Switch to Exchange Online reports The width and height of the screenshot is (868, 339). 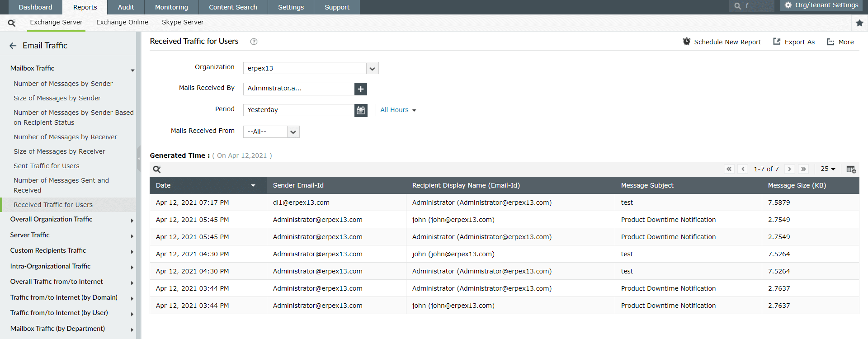(x=122, y=22)
